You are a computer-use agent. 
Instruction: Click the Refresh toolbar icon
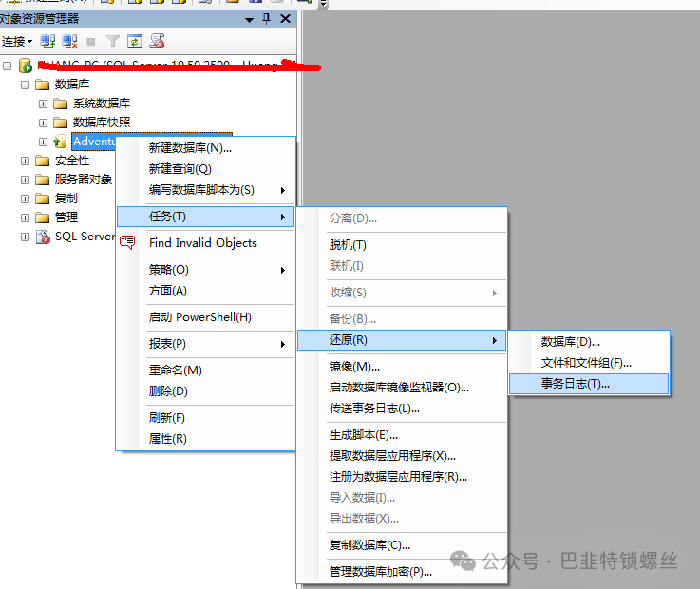135,42
